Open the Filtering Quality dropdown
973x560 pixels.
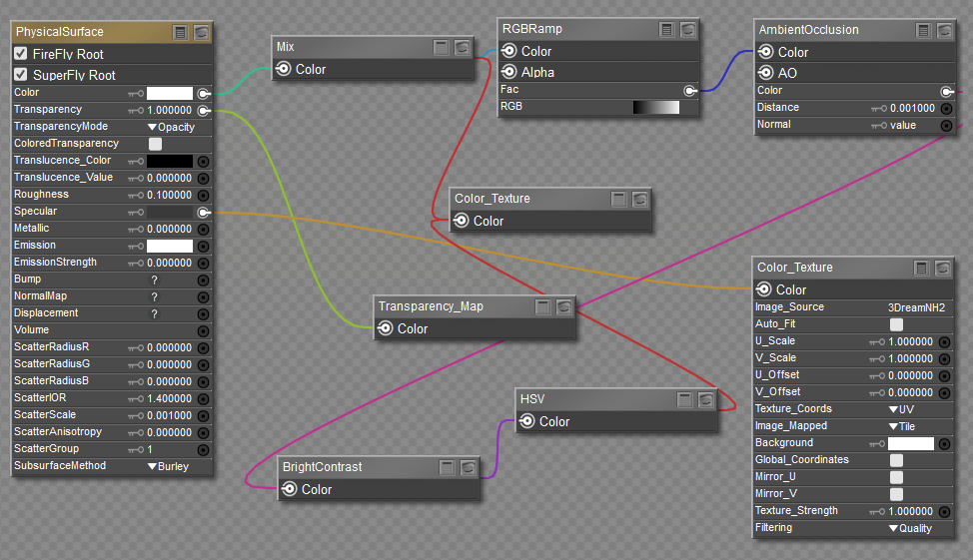point(910,528)
